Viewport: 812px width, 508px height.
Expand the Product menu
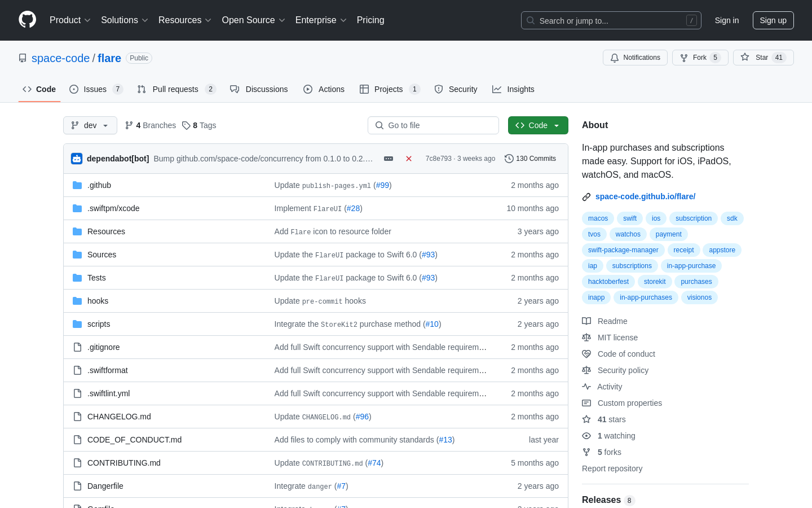pos(70,20)
